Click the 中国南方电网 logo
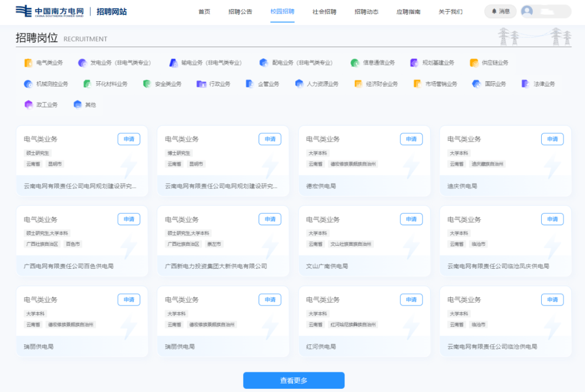 (x=50, y=11)
